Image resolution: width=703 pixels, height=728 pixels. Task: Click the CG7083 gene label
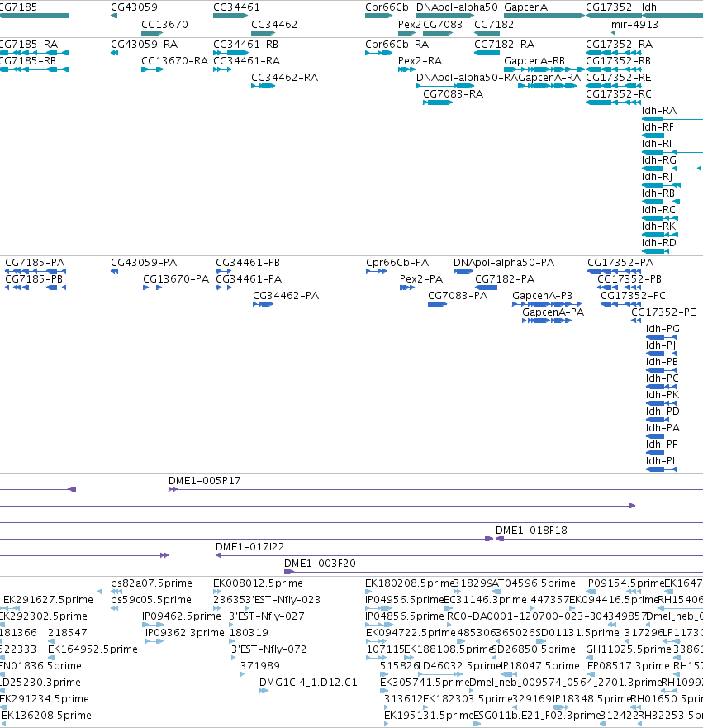[x=443, y=25]
